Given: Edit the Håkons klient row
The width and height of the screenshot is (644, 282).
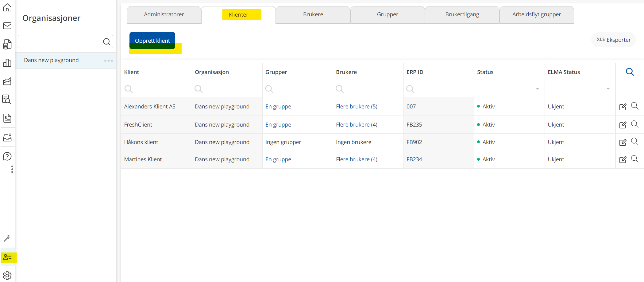Looking at the screenshot, I should pyautogui.click(x=623, y=143).
